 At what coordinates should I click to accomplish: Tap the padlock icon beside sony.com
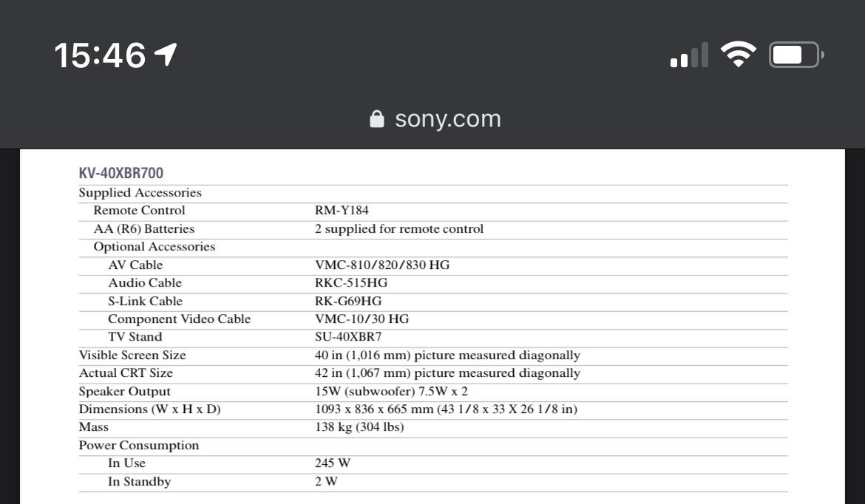click(377, 119)
